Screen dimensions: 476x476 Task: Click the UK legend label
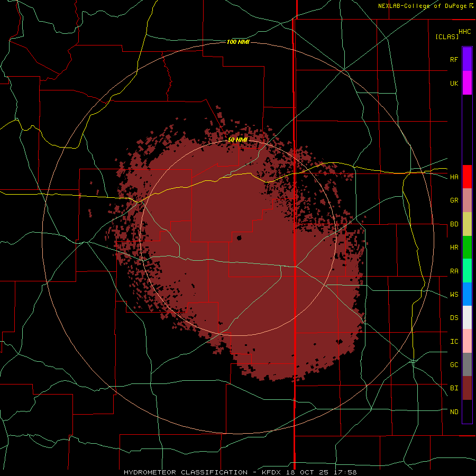tap(454, 83)
